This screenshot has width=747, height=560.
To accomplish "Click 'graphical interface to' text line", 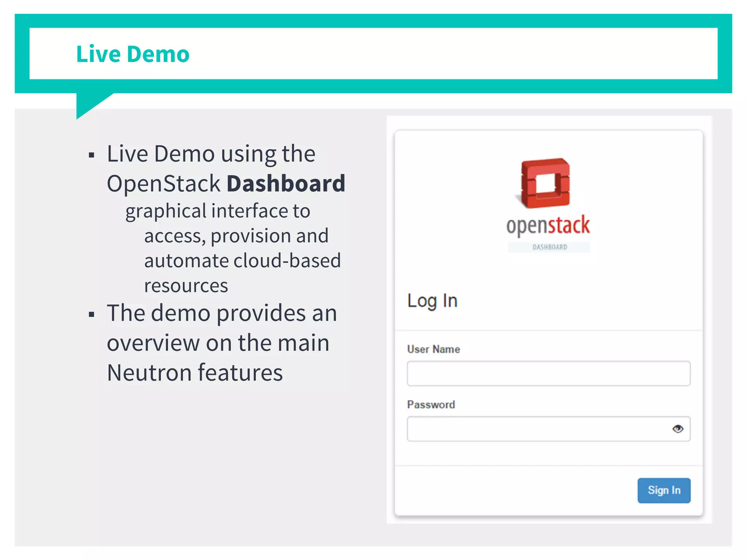I will 218,211.
